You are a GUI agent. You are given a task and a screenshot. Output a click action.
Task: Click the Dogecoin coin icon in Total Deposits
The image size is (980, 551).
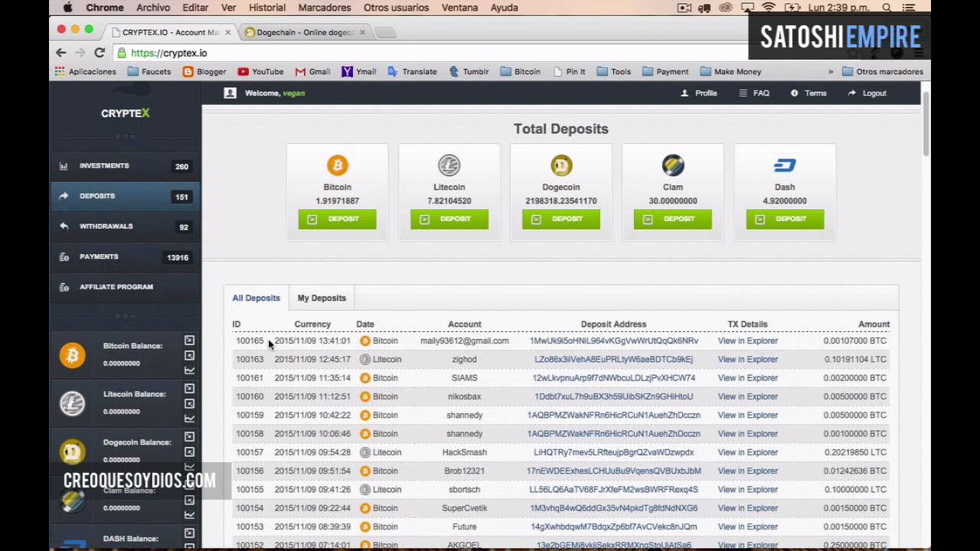tap(561, 165)
